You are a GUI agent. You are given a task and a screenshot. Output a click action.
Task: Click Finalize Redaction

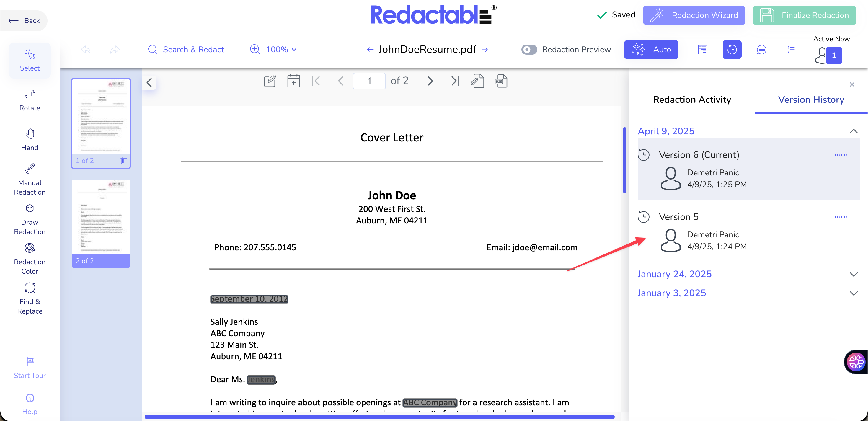pyautogui.click(x=804, y=15)
